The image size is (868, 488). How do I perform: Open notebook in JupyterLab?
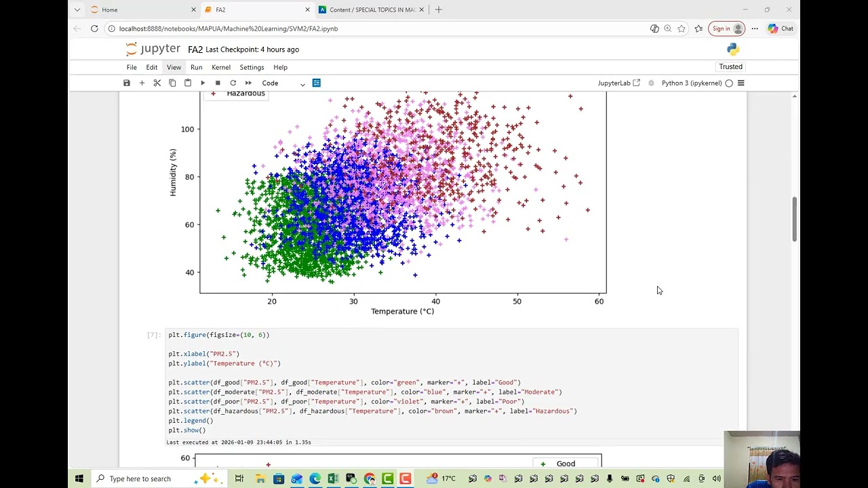coord(618,83)
